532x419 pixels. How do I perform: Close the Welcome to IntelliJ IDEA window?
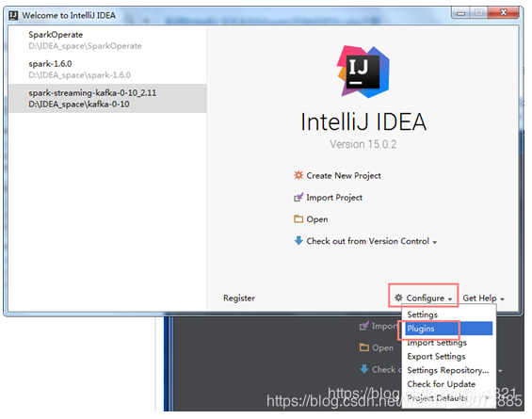[x=504, y=13]
